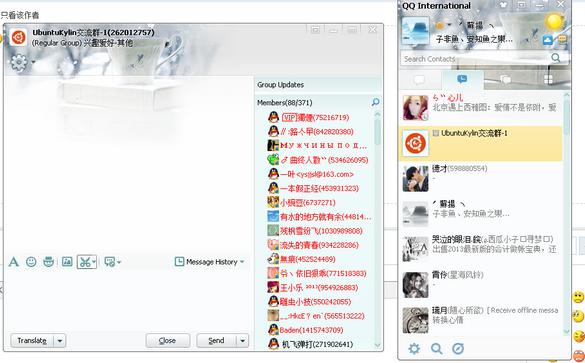Search group members with the magnifier icon
The image size is (585, 363).
(x=375, y=102)
